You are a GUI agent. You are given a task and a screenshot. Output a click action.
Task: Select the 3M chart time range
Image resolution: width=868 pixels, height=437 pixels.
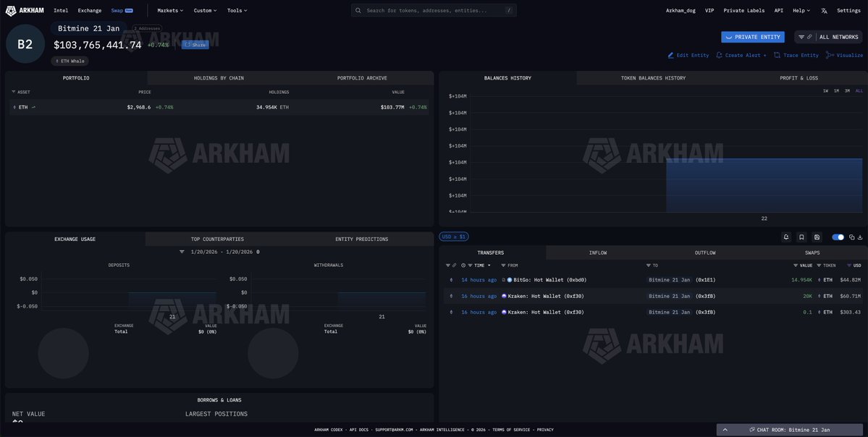[847, 90]
